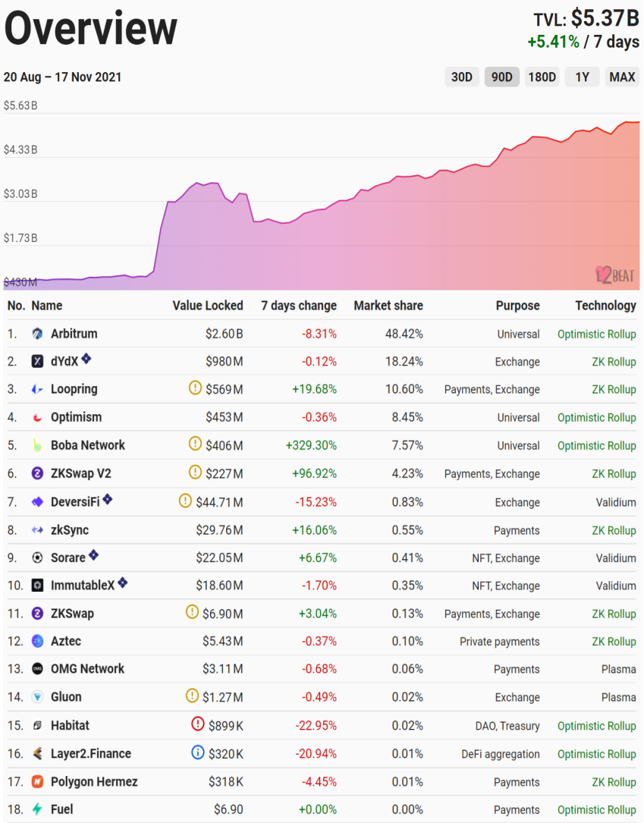Screen dimensions: 644x823
Task: Click the StarkEx badge icon next to dYdX
Action: click(86, 359)
